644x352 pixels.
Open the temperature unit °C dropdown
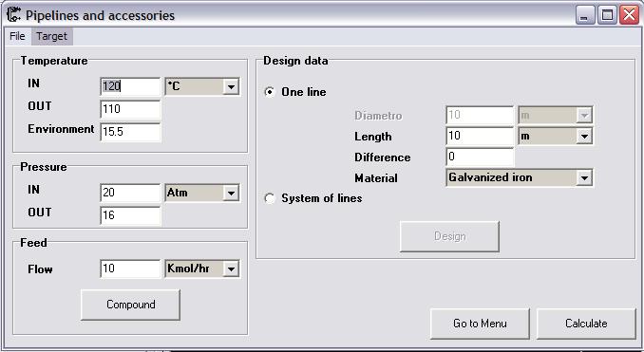click(202, 86)
